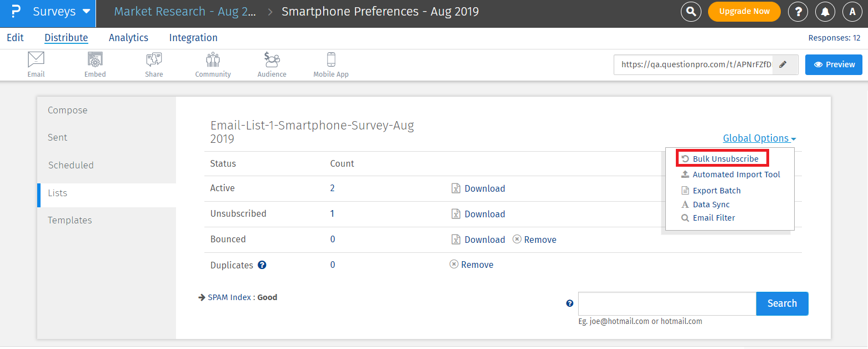This screenshot has width=868, height=349.
Task: Select the Templates list section
Action: coord(70,220)
